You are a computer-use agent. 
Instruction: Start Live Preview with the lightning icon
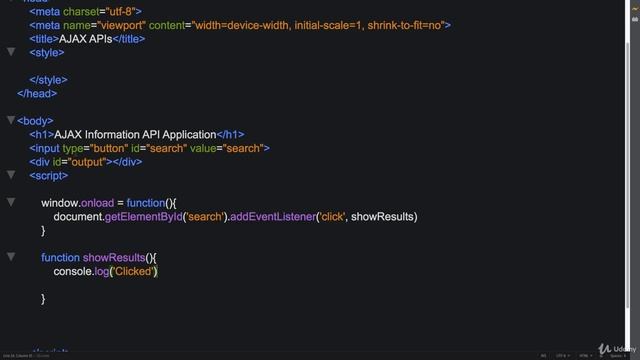coord(635,8)
